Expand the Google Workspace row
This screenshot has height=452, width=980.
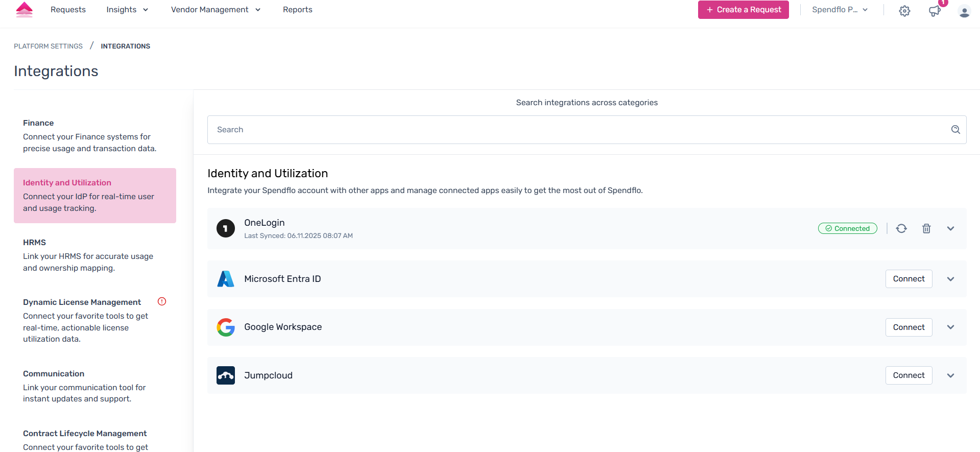(950, 327)
